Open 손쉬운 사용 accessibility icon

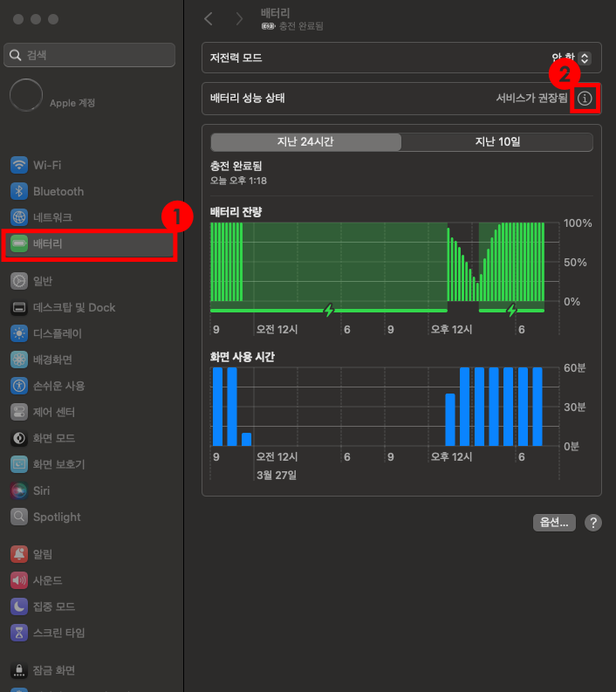(19, 386)
